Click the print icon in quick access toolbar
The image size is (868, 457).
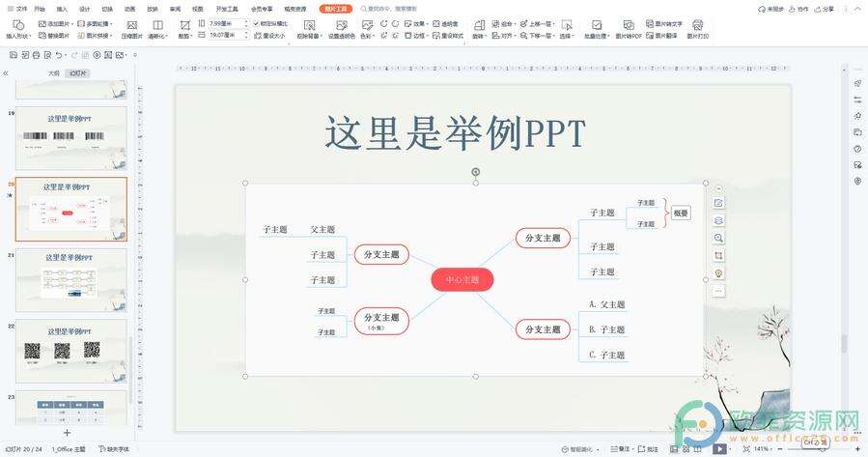[36, 55]
